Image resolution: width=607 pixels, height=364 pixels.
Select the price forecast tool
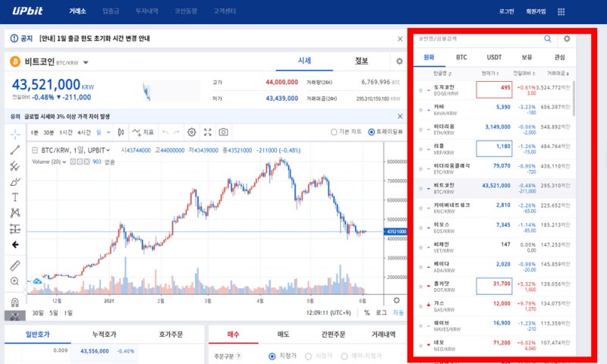pos(15,228)
